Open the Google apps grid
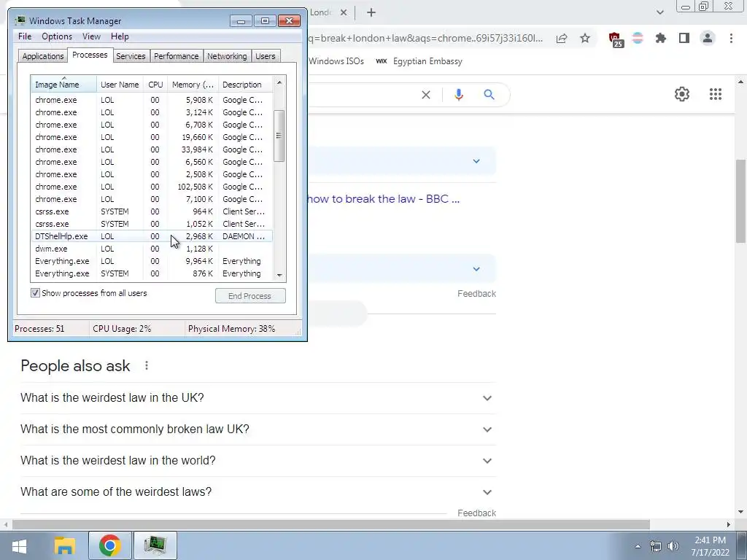 [x=715, y=94]
